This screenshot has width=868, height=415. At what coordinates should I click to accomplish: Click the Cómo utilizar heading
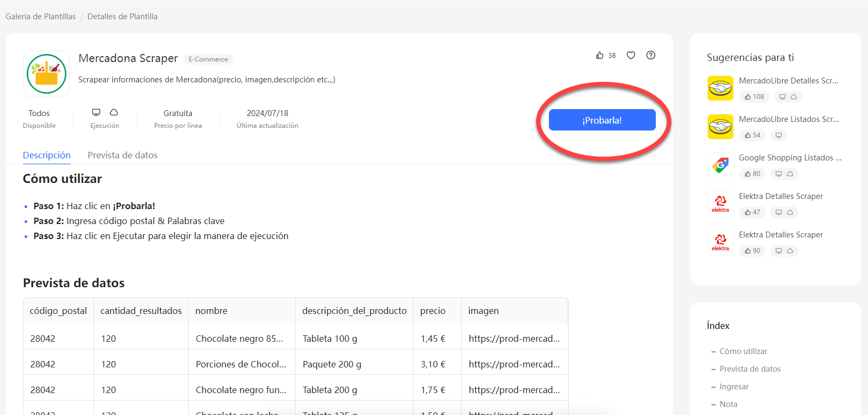[x=62, y=179]
